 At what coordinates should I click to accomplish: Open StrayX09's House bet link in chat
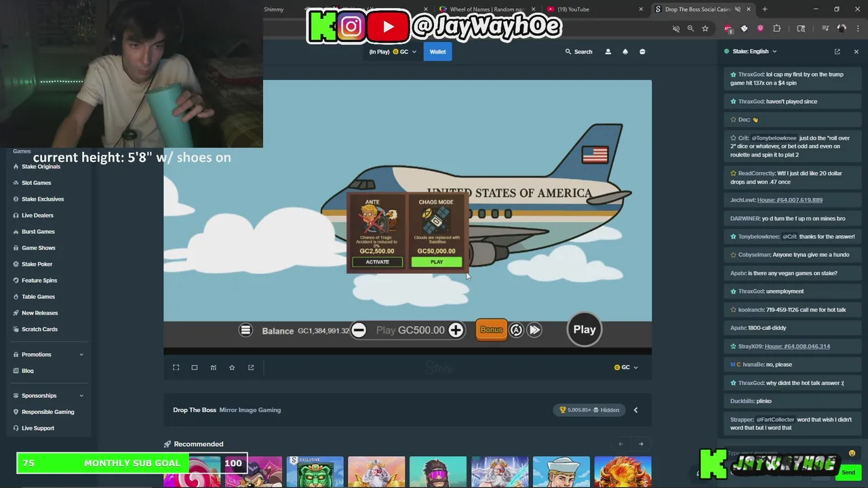tap(797, 346)
